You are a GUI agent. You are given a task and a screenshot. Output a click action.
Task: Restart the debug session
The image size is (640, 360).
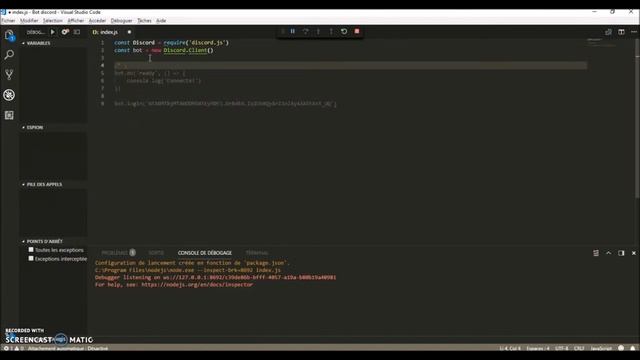(x=344, y=31)
